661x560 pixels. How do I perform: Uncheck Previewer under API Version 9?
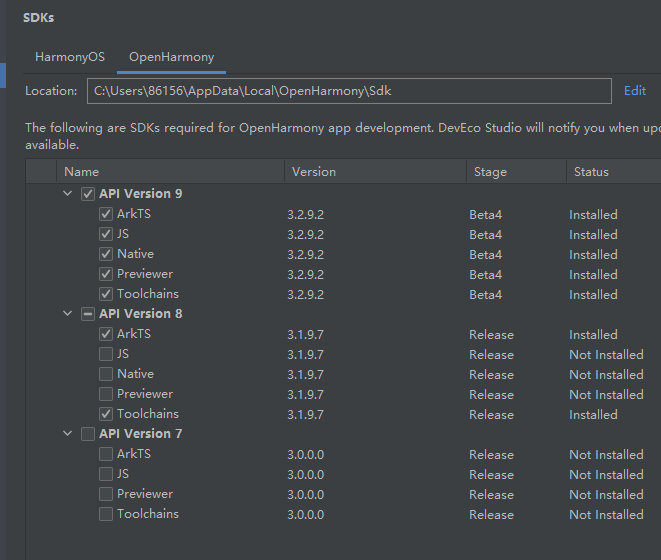pyautogui.click(x=106, y=274)
